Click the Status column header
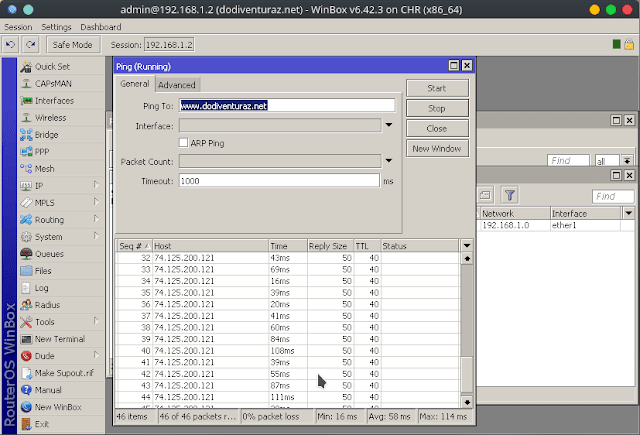This screenshot has height=435, width=640. [x=420, y=246]
